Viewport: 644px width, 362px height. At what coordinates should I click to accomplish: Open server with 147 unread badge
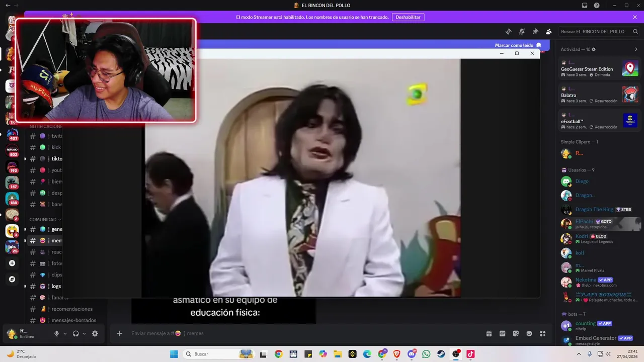[x=12, y=183]
